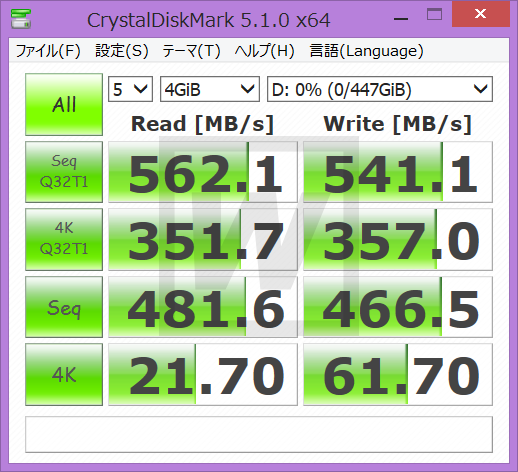
Task: Click the Read [MB/s] column header
Action: coord(202,124)
